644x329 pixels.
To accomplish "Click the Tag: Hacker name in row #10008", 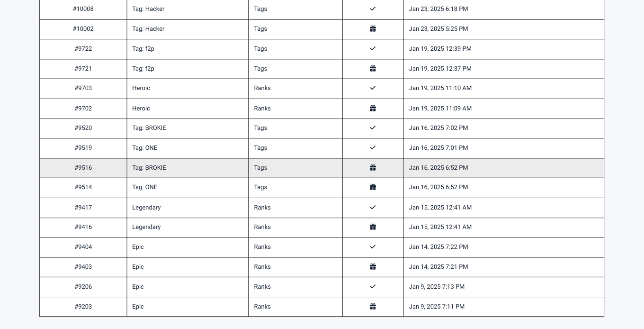I will tap(148, 9).
